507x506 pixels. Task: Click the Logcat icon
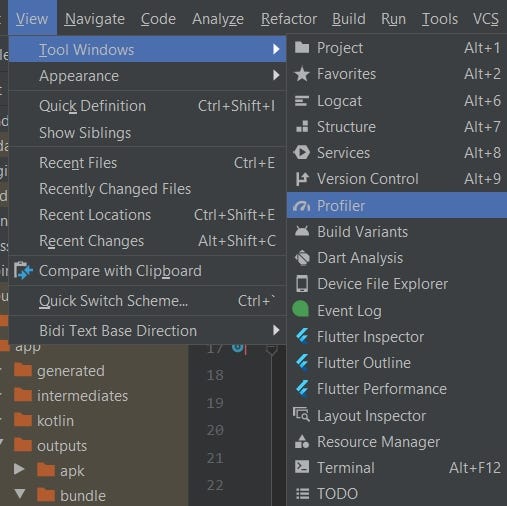point(302,101)
